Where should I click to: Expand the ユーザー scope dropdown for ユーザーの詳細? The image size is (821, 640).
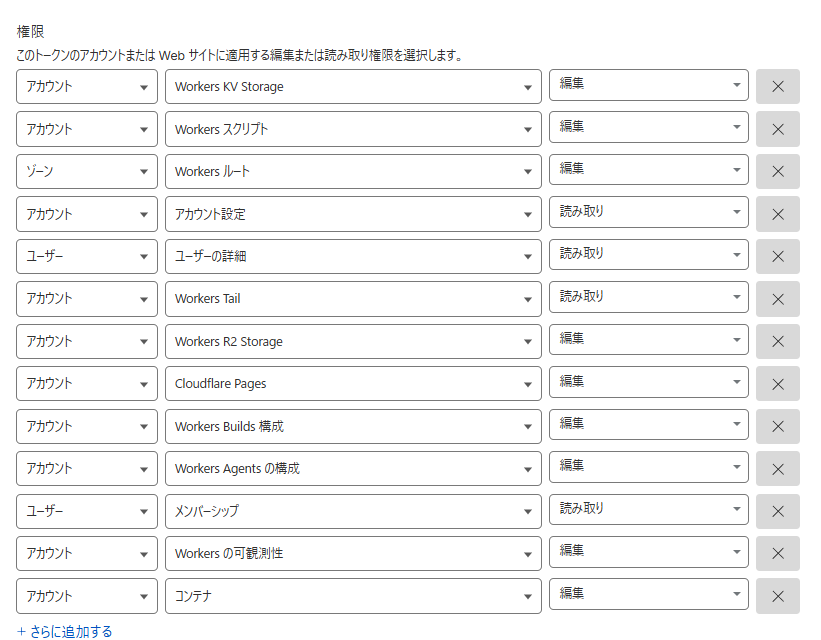85,255
